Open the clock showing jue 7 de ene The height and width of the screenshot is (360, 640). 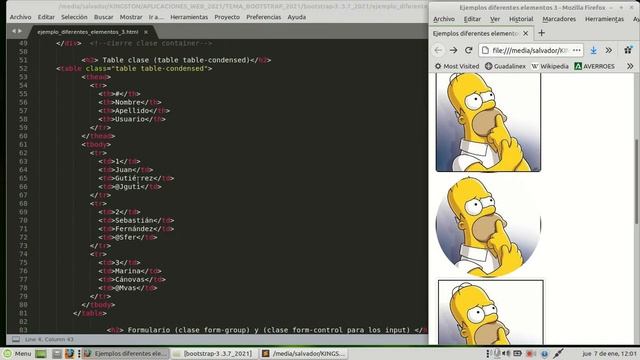[x=610, y=353]
